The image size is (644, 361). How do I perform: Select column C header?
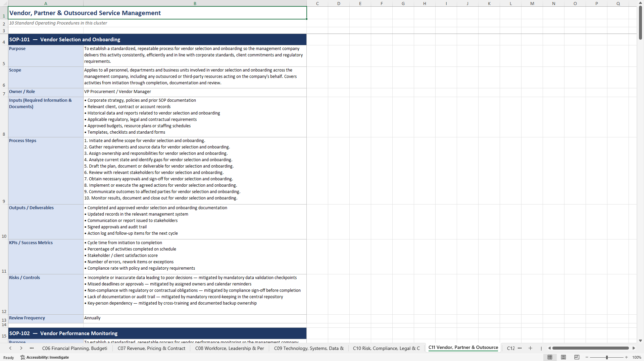[x=317, y=3]
